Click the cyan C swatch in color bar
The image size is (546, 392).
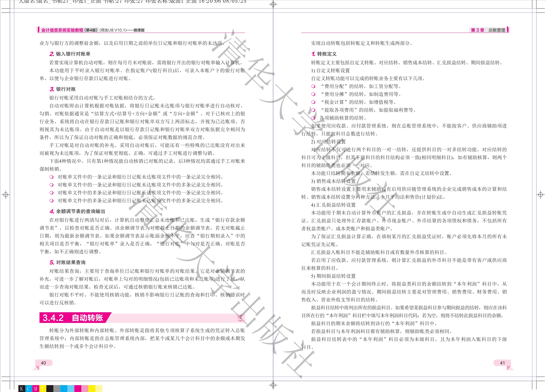(x=29, y=388)
